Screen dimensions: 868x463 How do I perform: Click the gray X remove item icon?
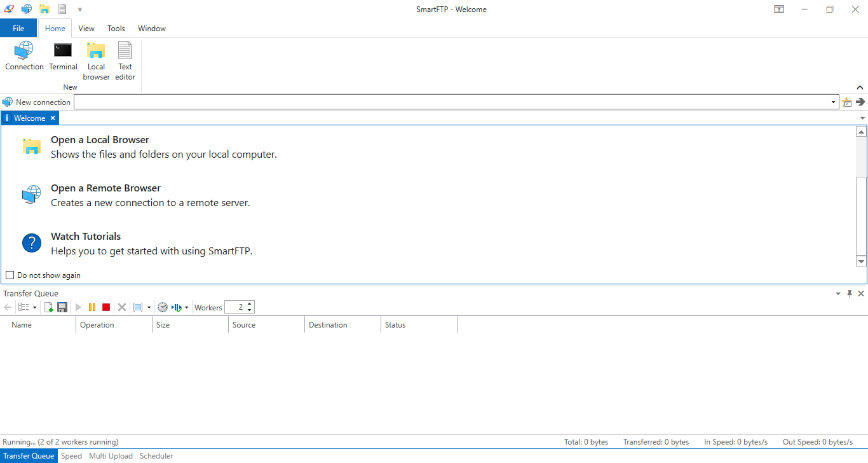point(122,307)
